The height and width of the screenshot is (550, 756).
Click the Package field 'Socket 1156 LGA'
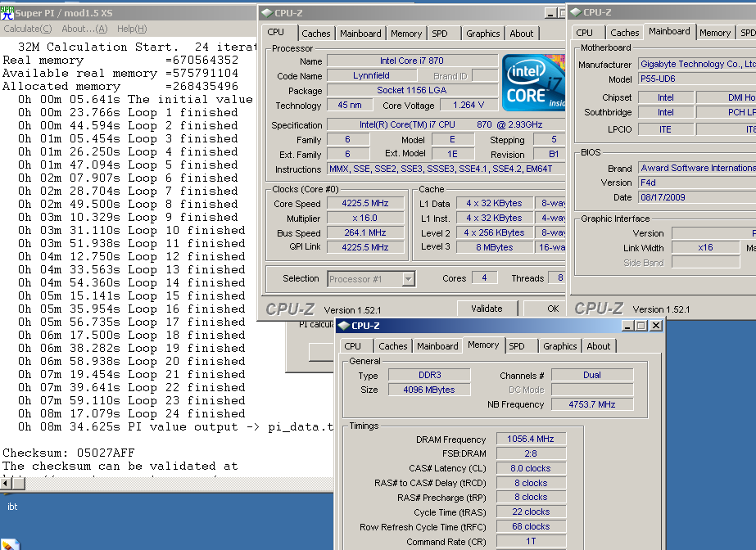tap(412, 90)
